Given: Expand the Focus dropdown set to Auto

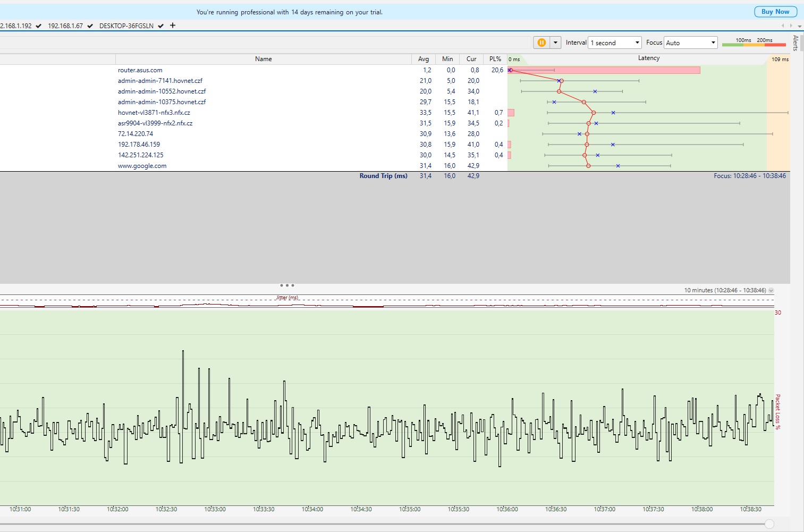Looking at the screenshot, I should (x=690, y=43).
